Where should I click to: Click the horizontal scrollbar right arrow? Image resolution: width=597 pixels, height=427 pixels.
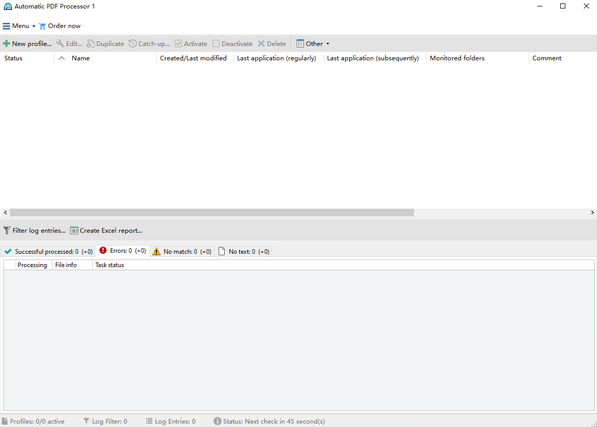[592, 212]
